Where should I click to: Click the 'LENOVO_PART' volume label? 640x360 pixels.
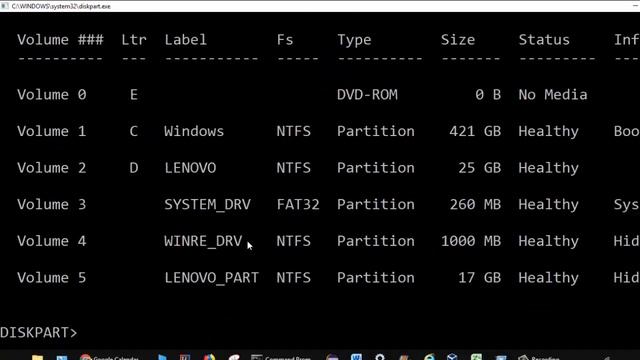tap(212, 278)
